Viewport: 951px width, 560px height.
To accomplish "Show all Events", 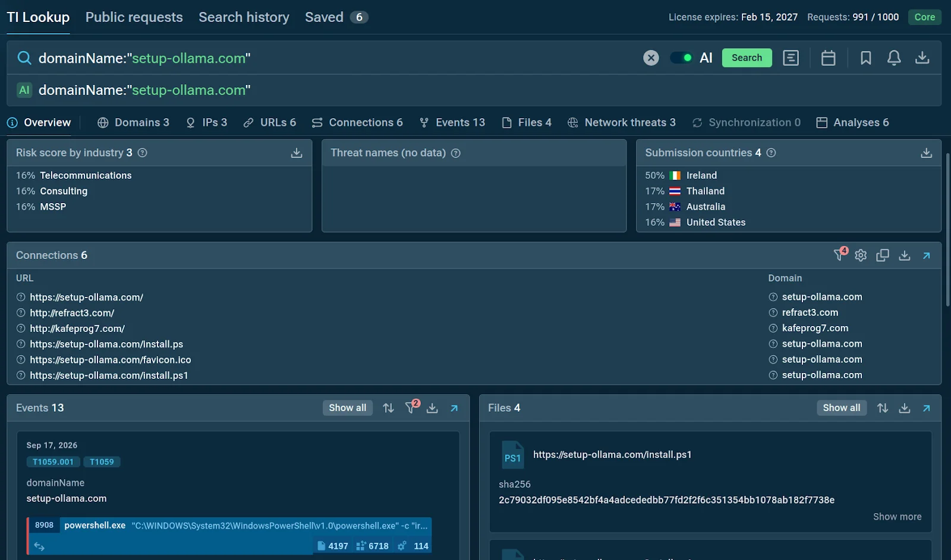I will pyautogui.click(x=348, y=408).
